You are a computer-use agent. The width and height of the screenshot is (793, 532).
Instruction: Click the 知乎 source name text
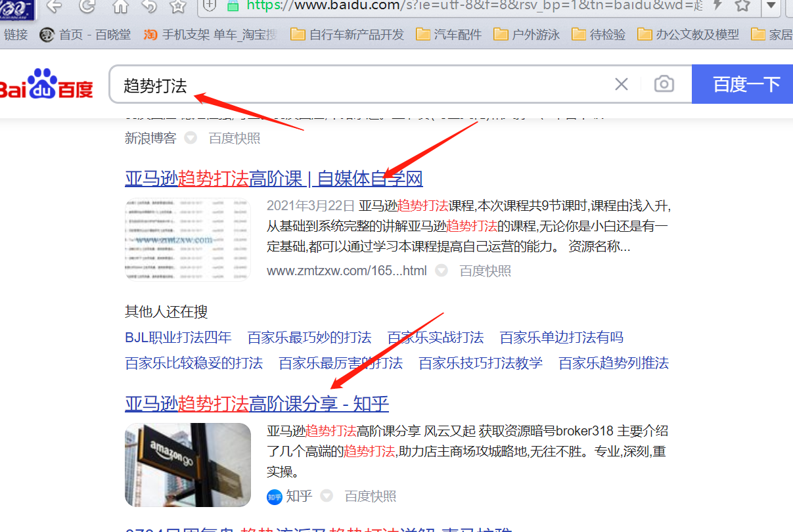[x=299, y=496]
